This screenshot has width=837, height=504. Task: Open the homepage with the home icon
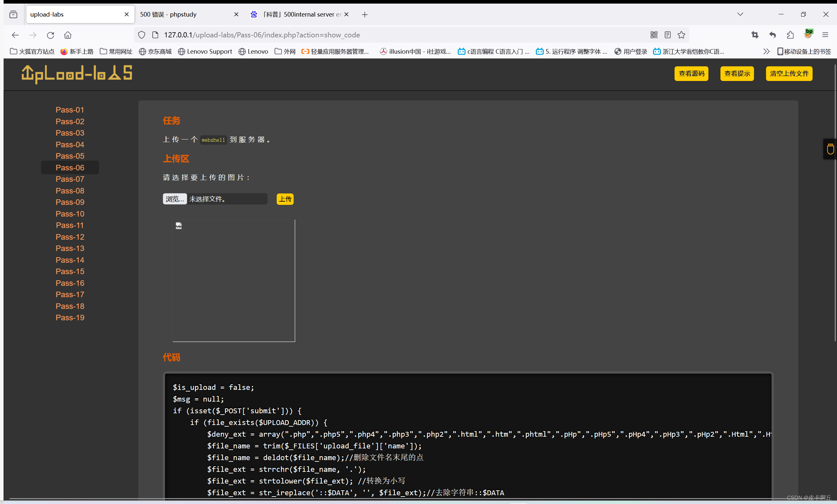(x=68, y=34)
